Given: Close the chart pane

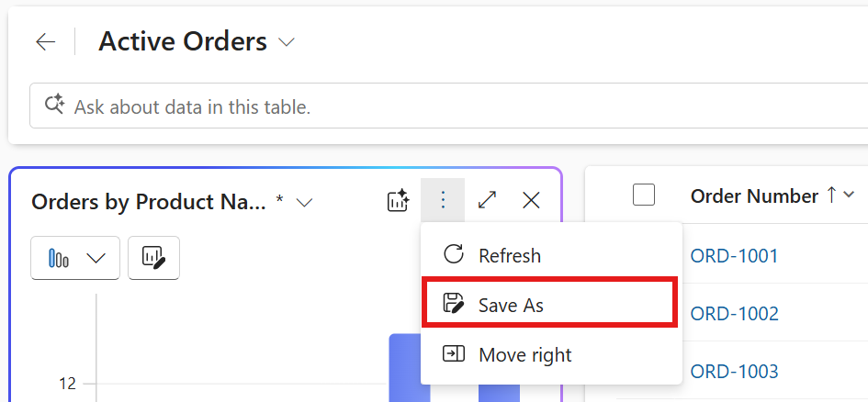Looking at the screenshot, I should 531,200.
